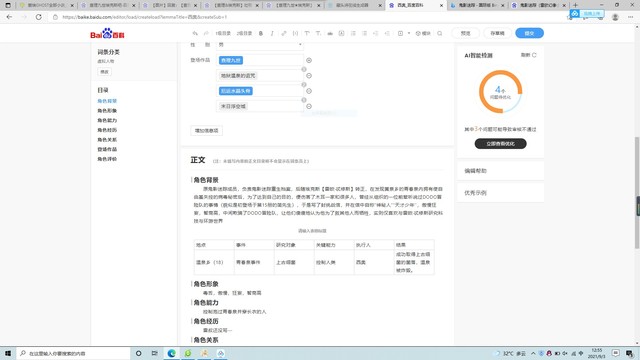Switch to the first browser tab
The height and width of the screenshot is (360, 640).
pyautogui.click(x=46, y=5)
